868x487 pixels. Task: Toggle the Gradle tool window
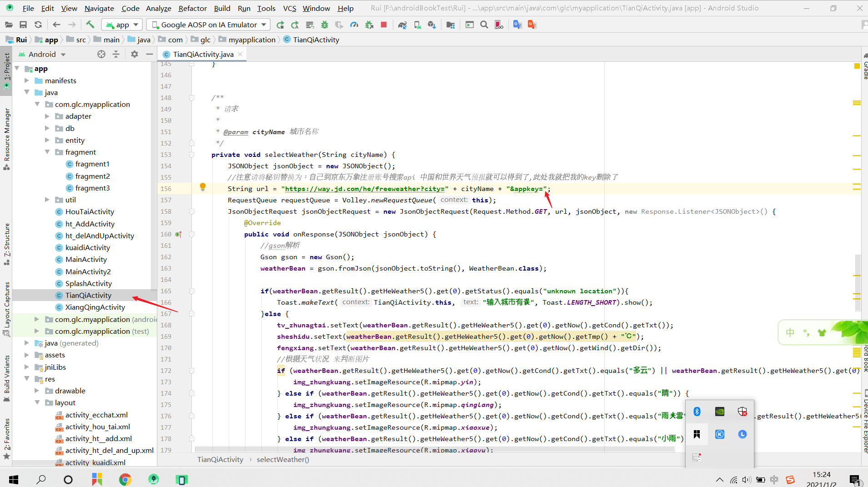click(865, 67)
